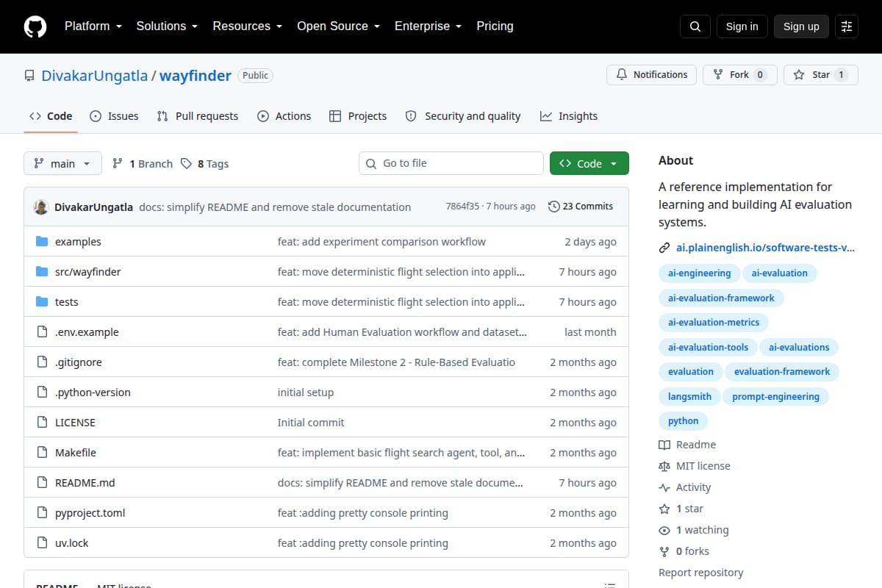Open the main branch selector dropdown
The height and width of the screenshot is (588, 882).
click(62, 163)
